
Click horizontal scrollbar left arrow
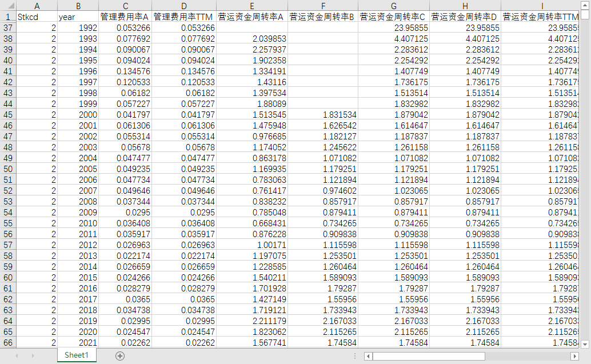[368, 356]
